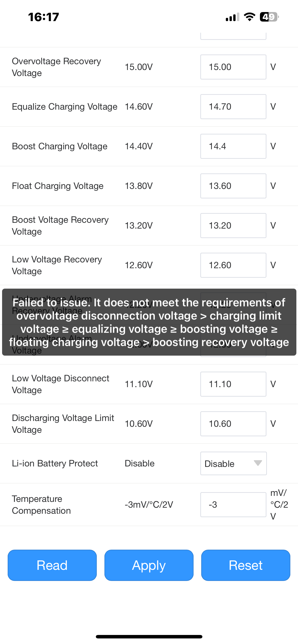
Task: Tap the home indicator bar
Action: coord(149,637)
